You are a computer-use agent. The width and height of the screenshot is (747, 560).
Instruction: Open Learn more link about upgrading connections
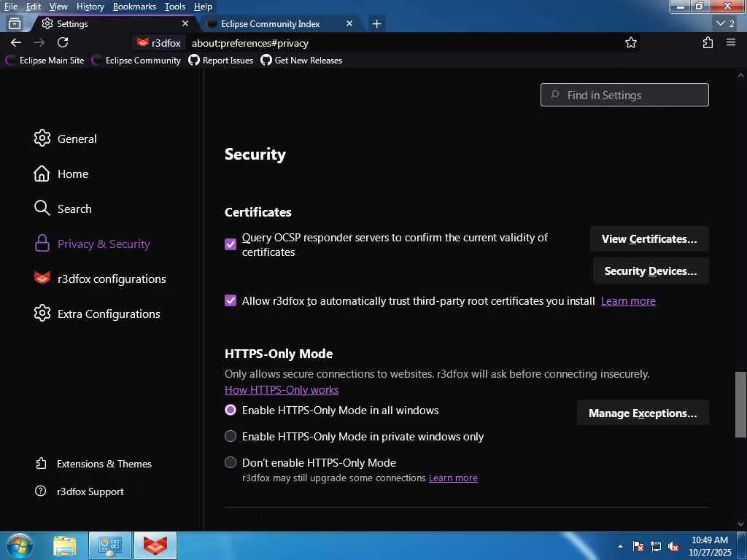tap(453, 478)
